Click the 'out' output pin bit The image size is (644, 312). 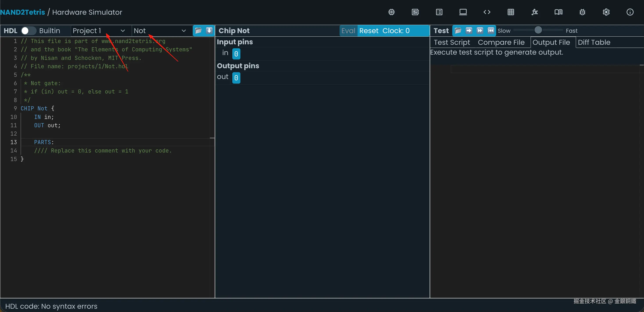point(236,78)
